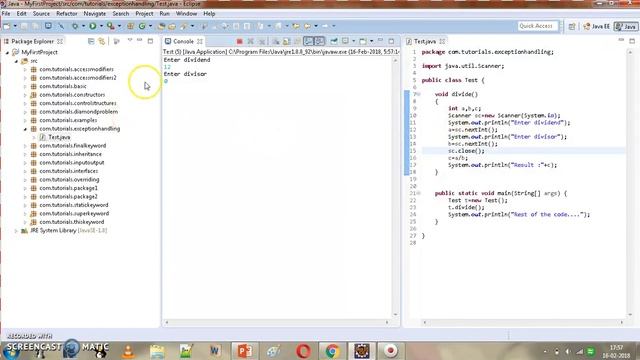Open the Debug button dropdown arrow
Image resolution: width=640 pixels, height=360 pixels.
[83, 26]
